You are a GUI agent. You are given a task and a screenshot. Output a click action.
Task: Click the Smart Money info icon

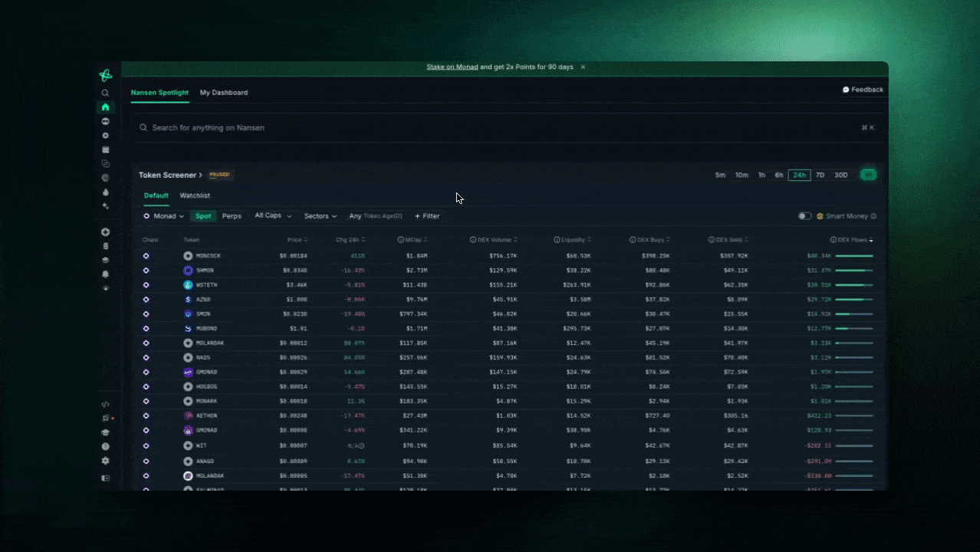(x=873, y=216)
